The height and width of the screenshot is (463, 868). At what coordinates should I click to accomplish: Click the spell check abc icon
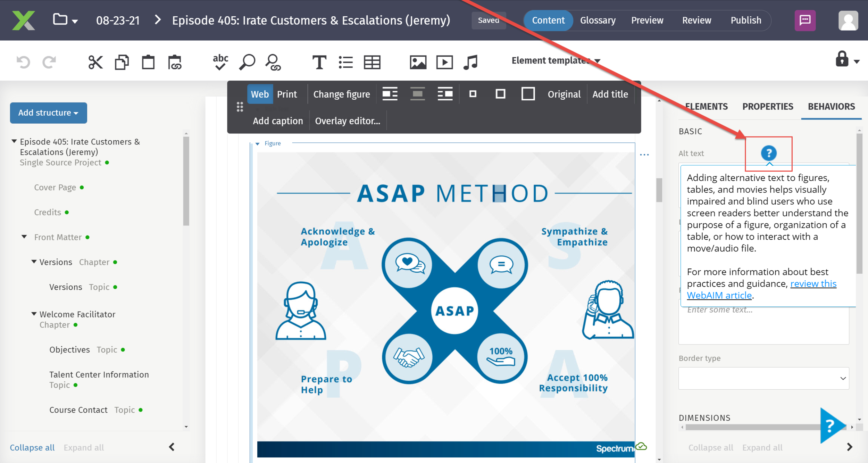point(220,62)
